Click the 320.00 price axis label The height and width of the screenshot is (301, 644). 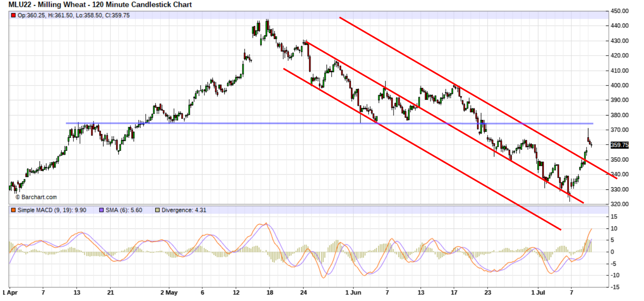619,204
